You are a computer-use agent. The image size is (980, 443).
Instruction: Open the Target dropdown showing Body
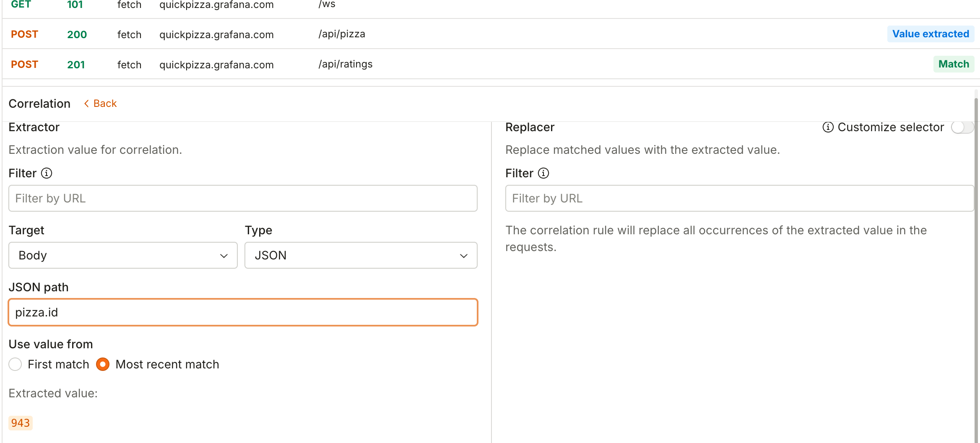pyautogui.click(x=123, y=255)
